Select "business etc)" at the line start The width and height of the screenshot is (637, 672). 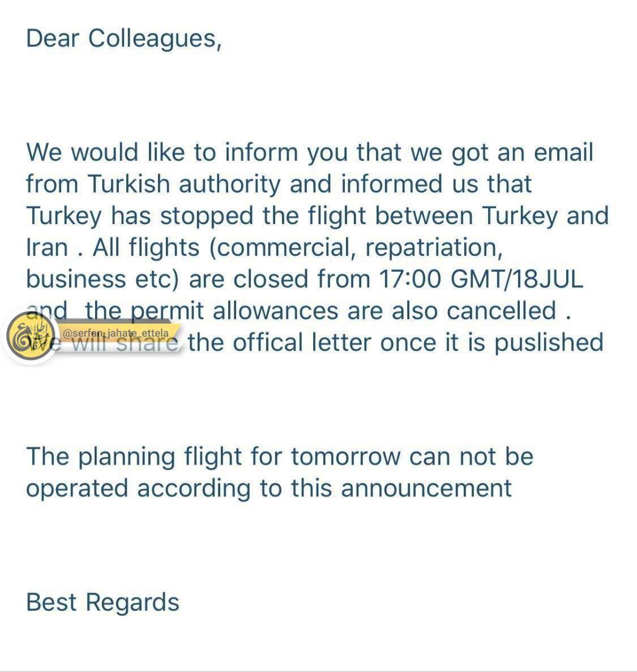(x=102, y=280)
